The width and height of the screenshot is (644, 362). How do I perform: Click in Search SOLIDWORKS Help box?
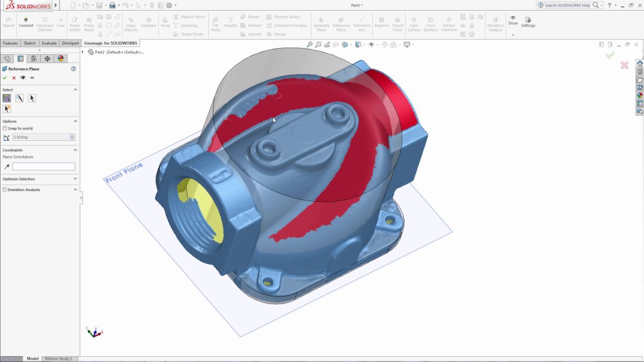pyautogui.click(x=567, y=5)
